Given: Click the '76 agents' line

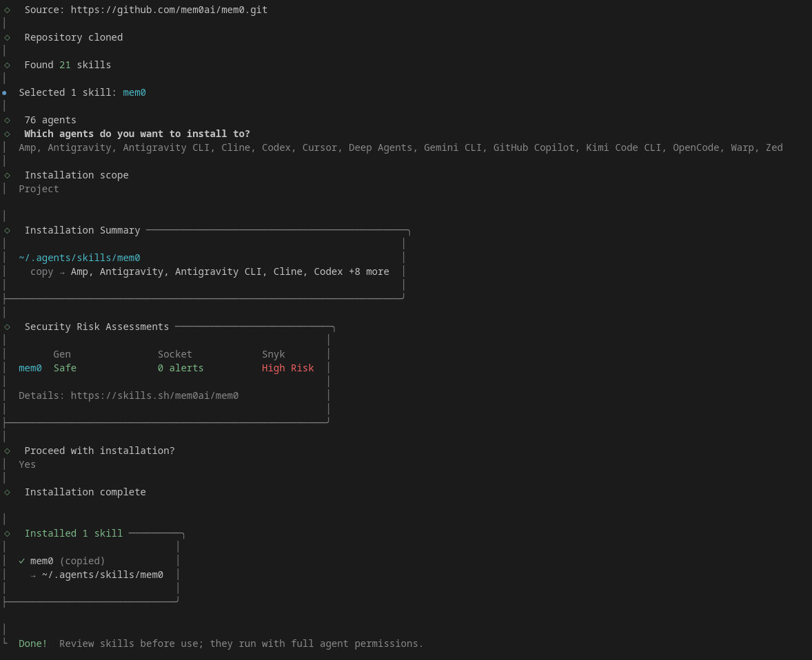Looking at the screenshot, I should coord(50,120).
